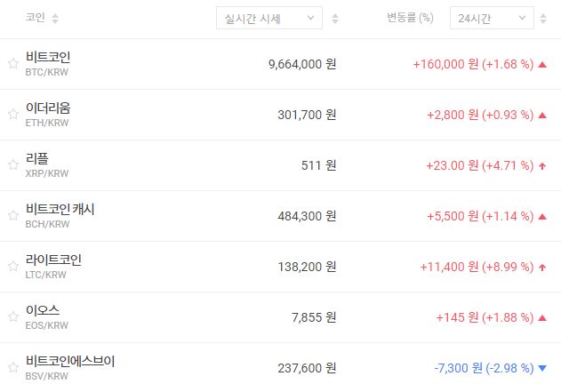Open the 비트코인 BTC/KRW coin page

tap(48, 58)
